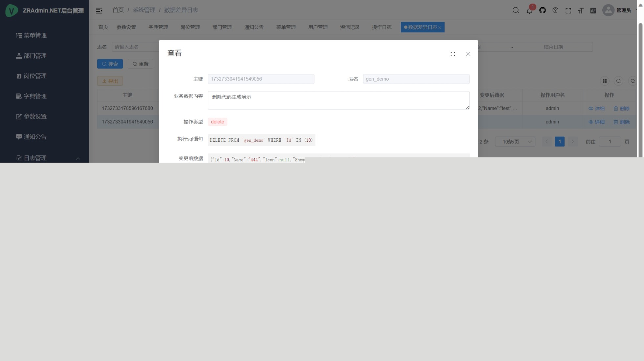Switch to the 操作日志 tab
Image resolution: width=644 pixels, height=361 pixels.
click(381, 27)
